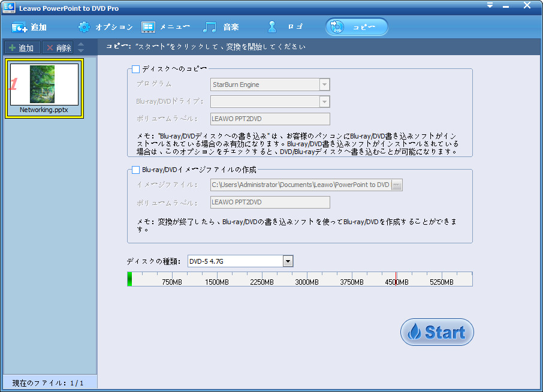Click the image file ボリュームラベル field
The image size is (543, 392).
coord(270,202)
